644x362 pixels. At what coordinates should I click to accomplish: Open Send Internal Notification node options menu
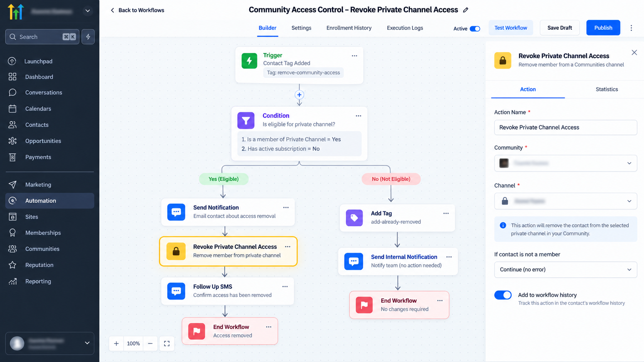(x=449, y=257)
